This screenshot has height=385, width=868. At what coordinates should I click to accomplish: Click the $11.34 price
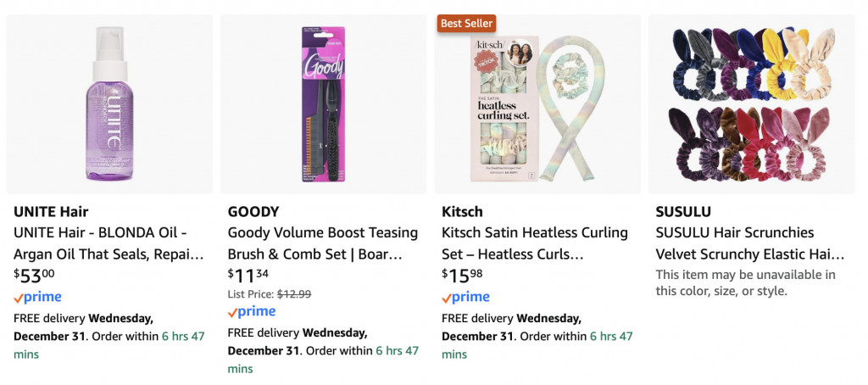[x=248, y=275]
